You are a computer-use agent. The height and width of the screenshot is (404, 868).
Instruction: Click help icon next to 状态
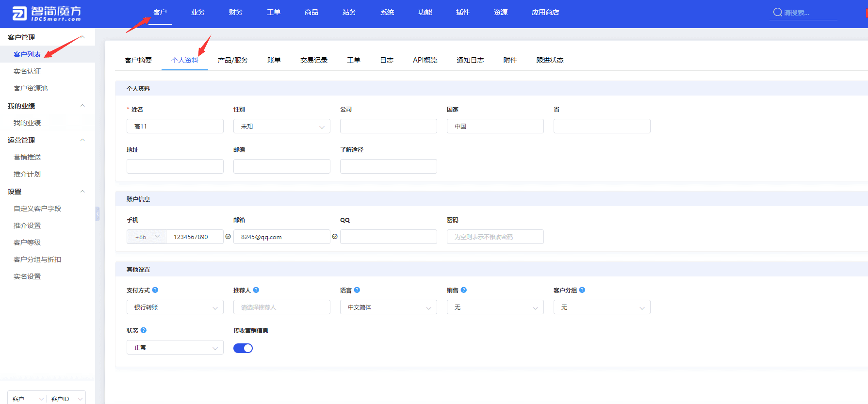[x=144, y=330]
